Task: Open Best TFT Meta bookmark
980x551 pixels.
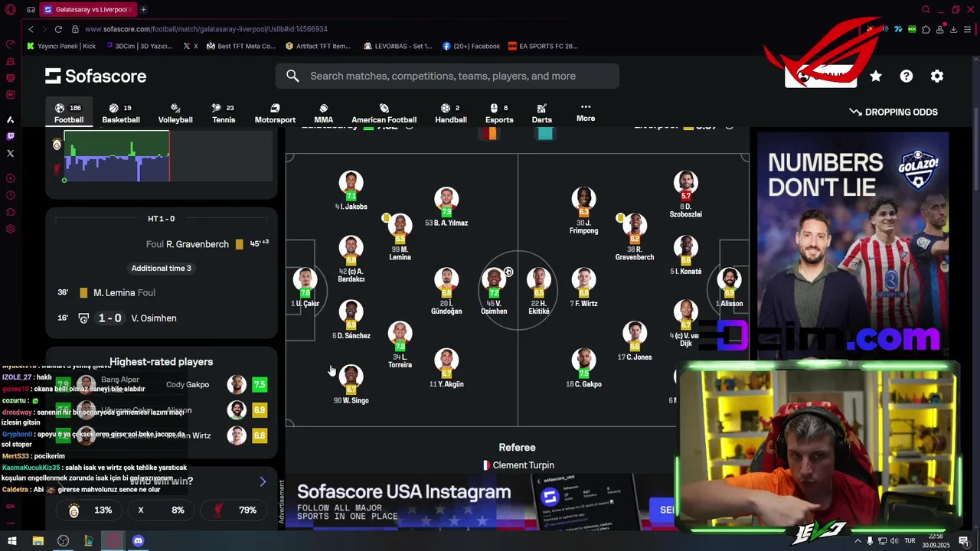Action: (240, 46)
